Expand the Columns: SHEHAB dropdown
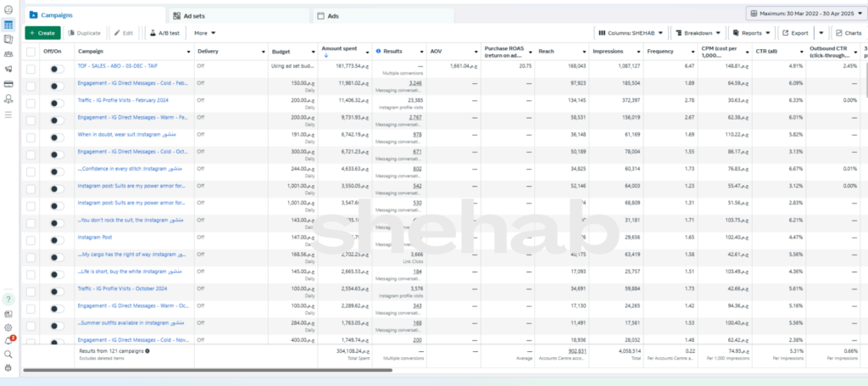The width and height of the screenshot is (868, 386). pos(632,33)
